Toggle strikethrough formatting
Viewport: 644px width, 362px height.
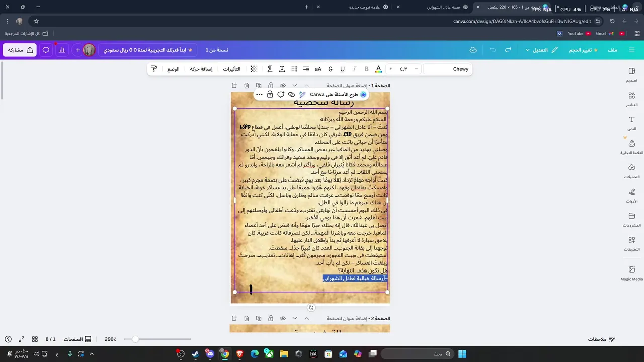330,69
